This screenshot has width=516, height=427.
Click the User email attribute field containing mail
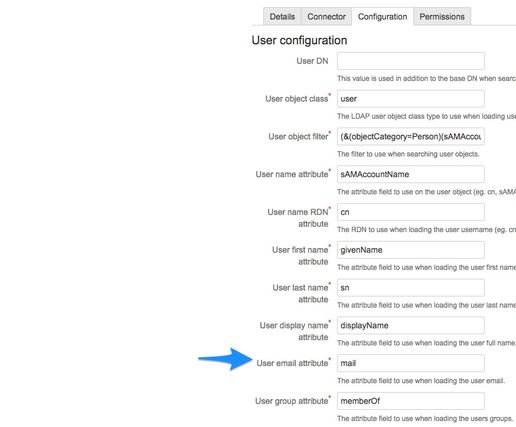tap(411, 363)
